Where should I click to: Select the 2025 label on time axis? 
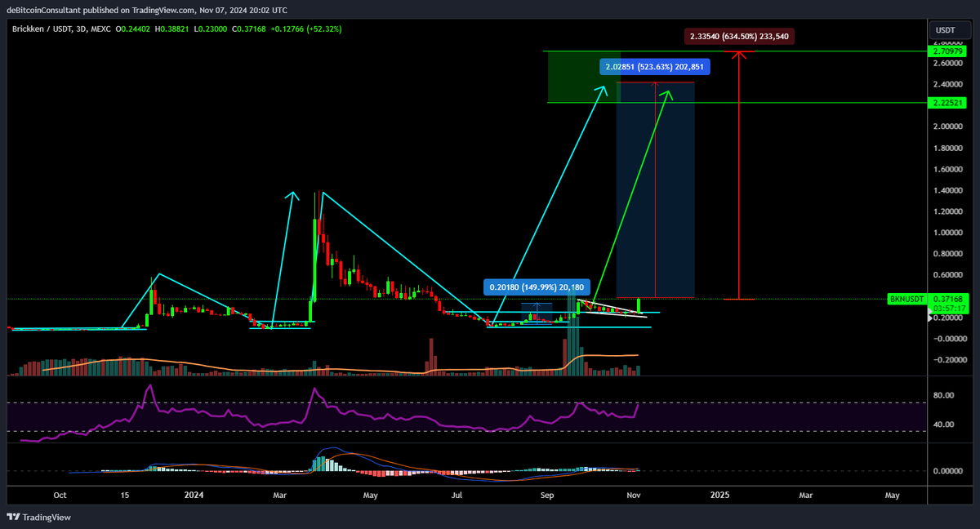coord(719,495)
